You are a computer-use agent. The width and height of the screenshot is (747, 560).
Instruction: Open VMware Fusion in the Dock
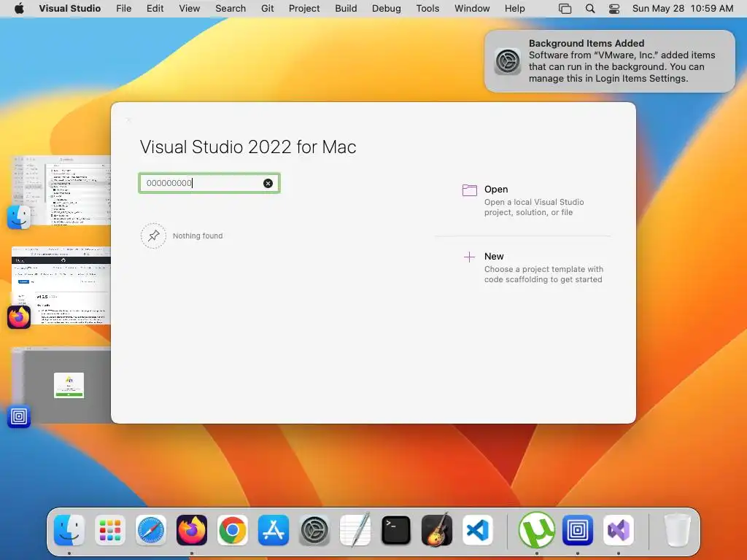pos(578,530)
